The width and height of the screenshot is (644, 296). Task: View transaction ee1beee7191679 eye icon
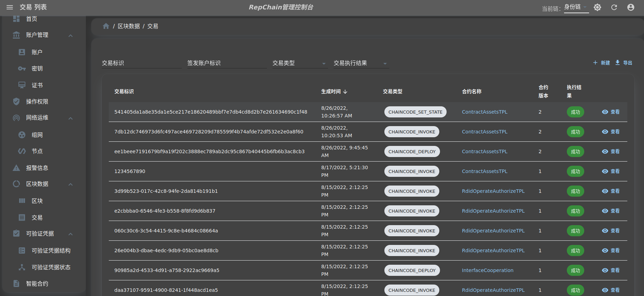[x=605, y=151]
